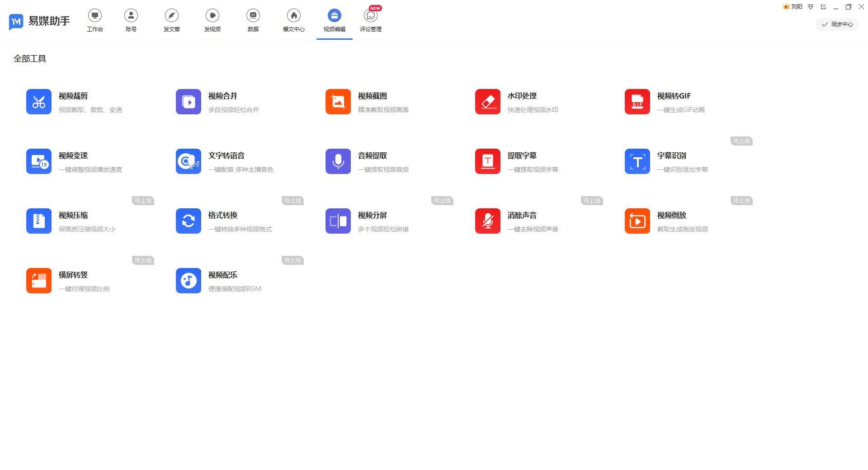
Task: Click the 音频提取 microphone icon
Action: 338,161
